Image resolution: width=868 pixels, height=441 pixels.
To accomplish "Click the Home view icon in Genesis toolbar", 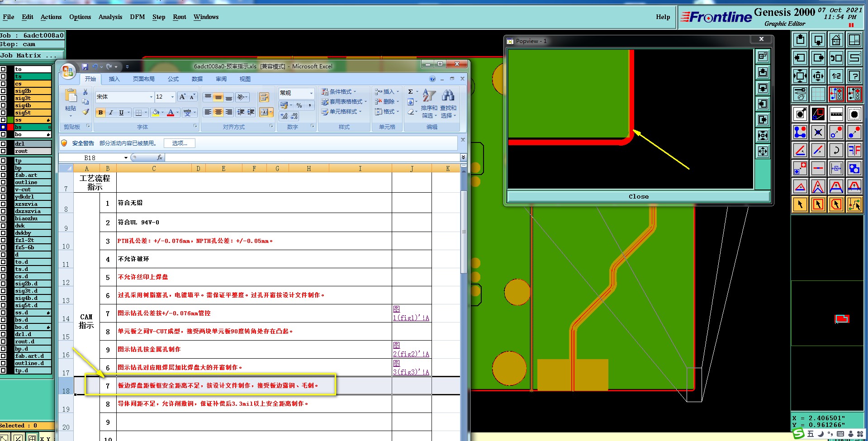I will coord(836,40).
